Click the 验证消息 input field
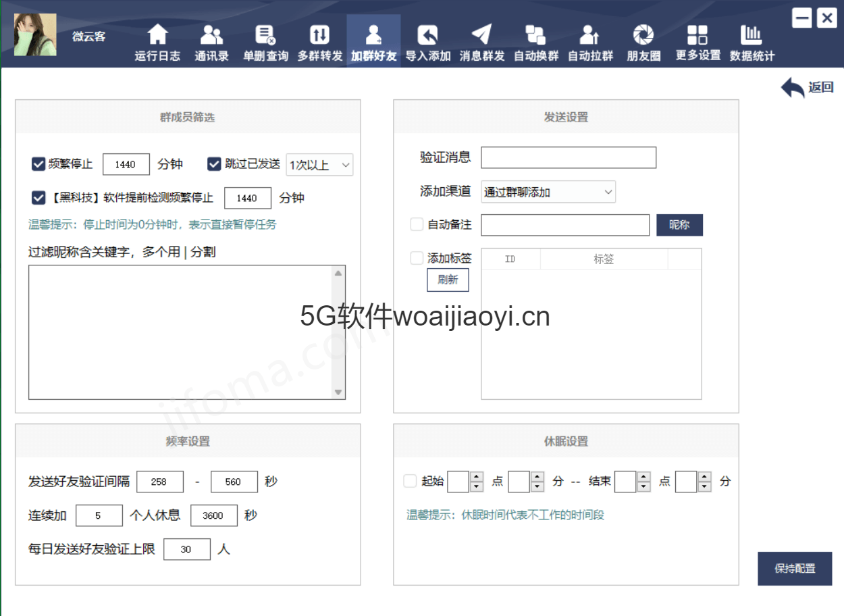 coord(569,157)
